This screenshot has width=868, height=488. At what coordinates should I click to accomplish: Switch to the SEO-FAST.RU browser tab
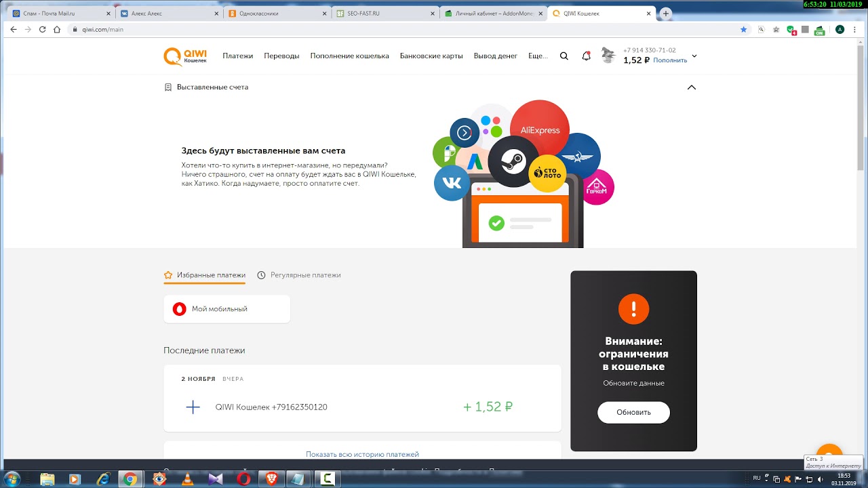coord(384,13)
